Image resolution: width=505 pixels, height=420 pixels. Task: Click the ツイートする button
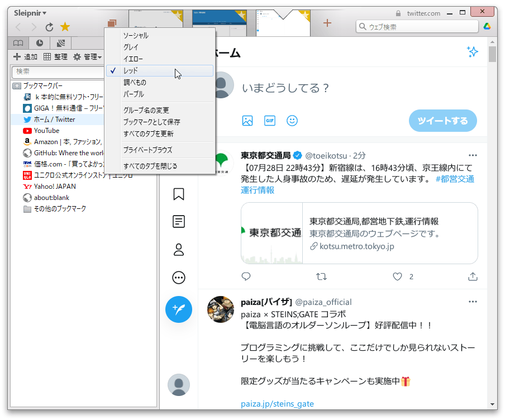443,121
